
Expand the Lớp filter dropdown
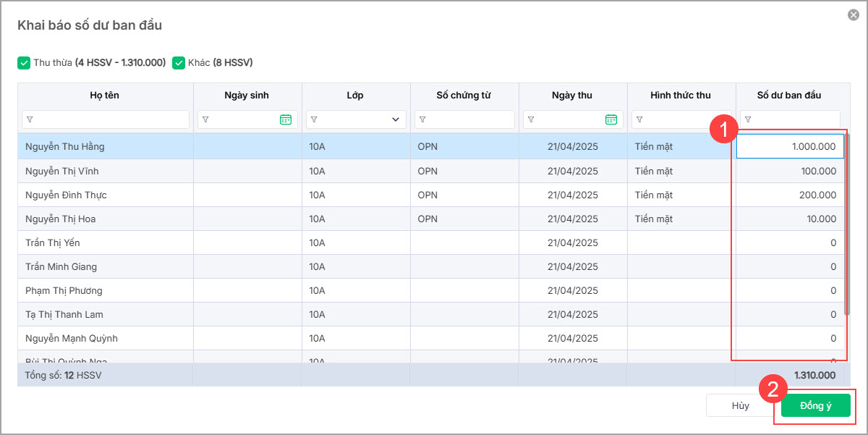click(396, 119)
